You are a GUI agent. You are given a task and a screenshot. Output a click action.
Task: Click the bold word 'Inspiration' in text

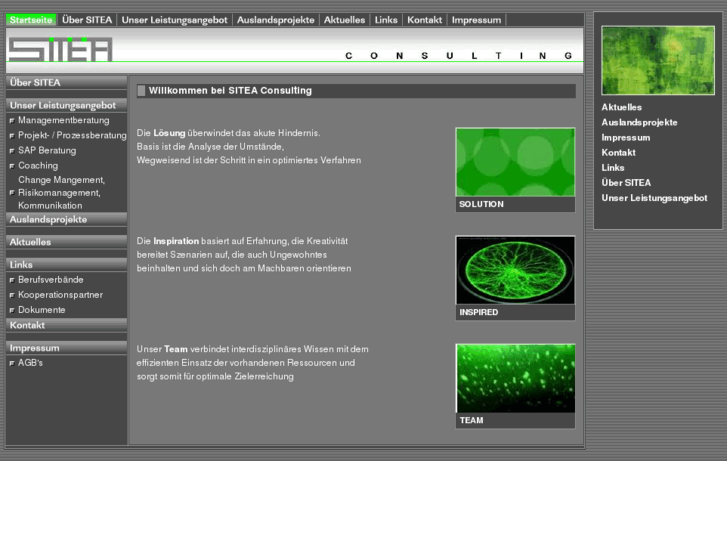176,241
